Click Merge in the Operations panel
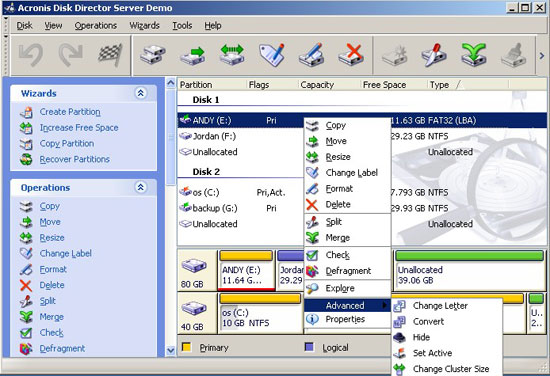The image size is (550, 376). coord(52,317)
